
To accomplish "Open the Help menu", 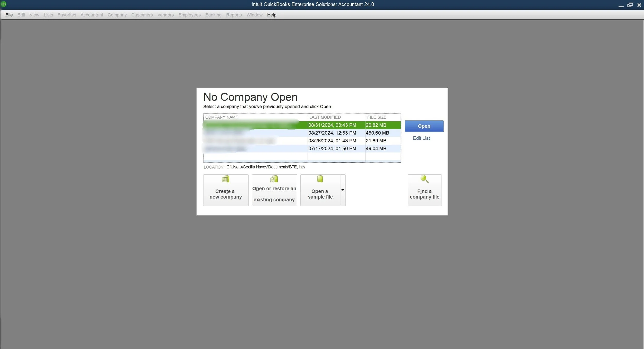I will [272, 15].
